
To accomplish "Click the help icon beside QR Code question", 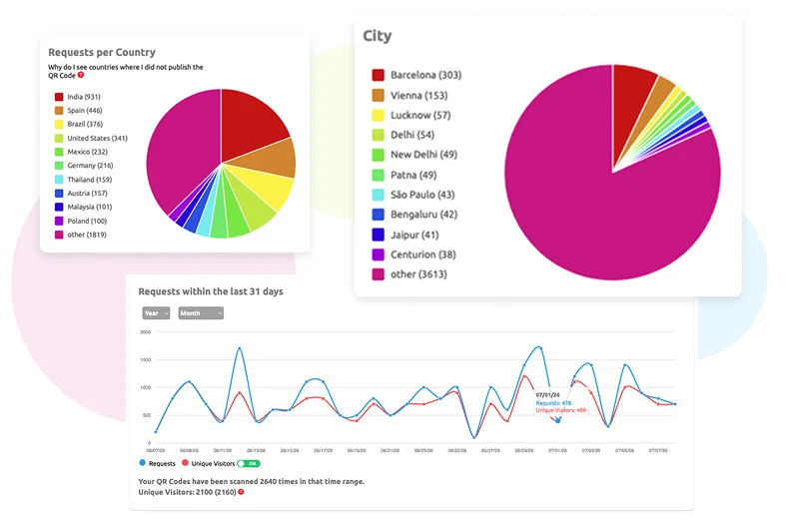I will click(x=81, y=75).
